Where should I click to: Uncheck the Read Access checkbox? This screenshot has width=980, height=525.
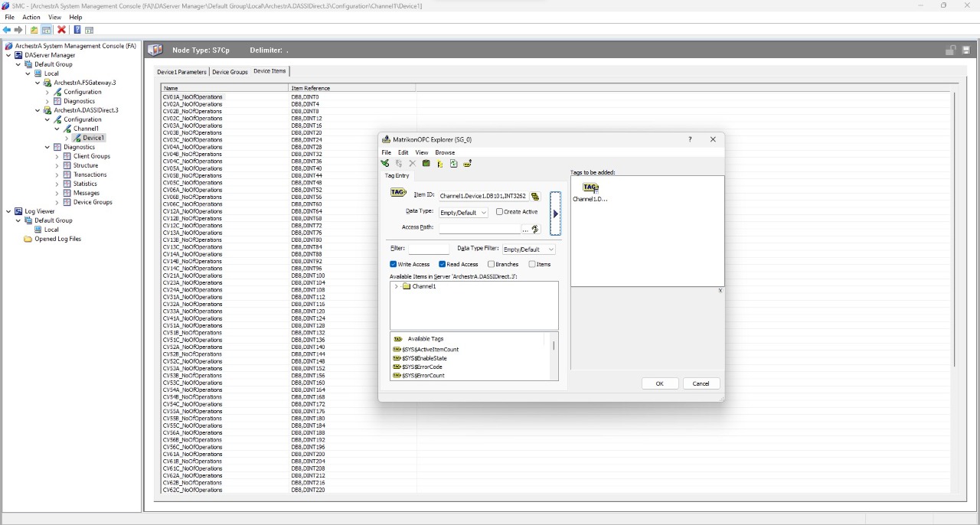pyautogui.click(x=443, y=265)
